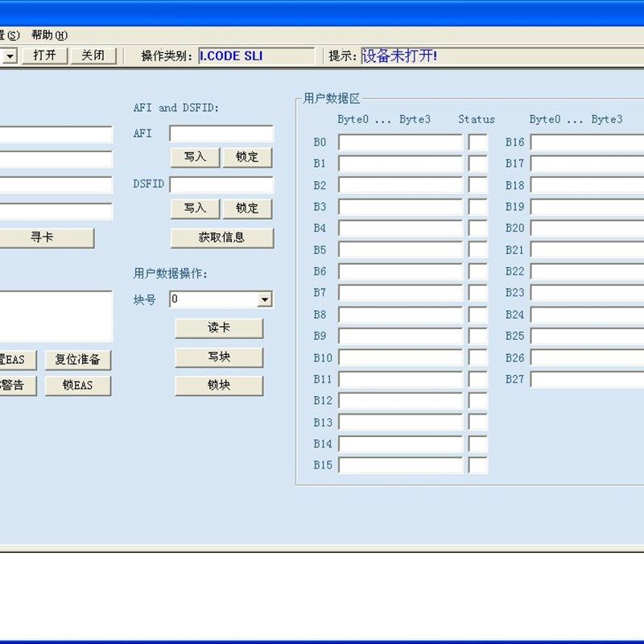Click 锁定 next to AFI write button

tap(247, 157)
